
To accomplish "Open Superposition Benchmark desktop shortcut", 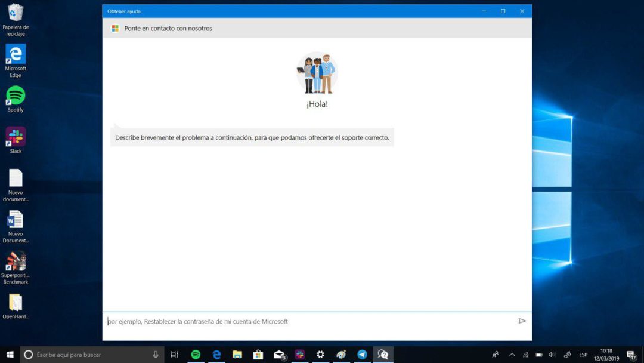I will click(x=15, y=267).
